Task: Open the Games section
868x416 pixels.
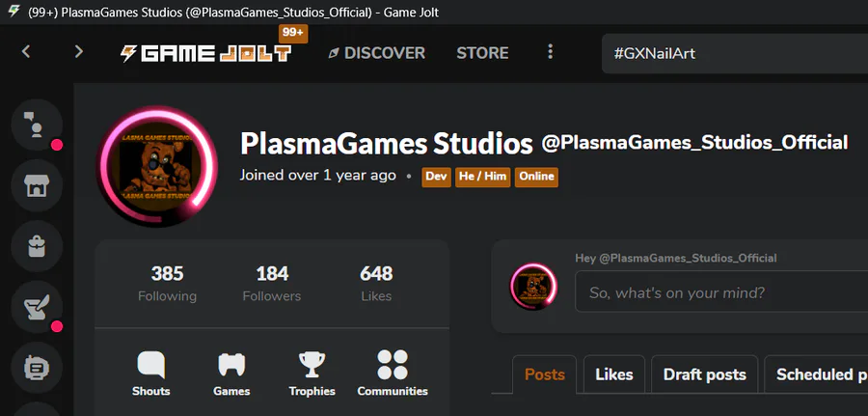Action: pyautogui.click(x=231, y=373)
